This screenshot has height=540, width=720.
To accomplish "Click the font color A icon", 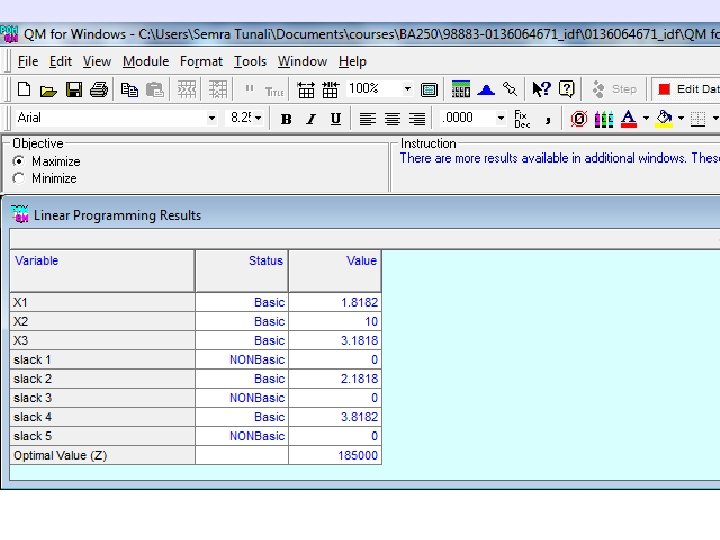I will 629,119.
